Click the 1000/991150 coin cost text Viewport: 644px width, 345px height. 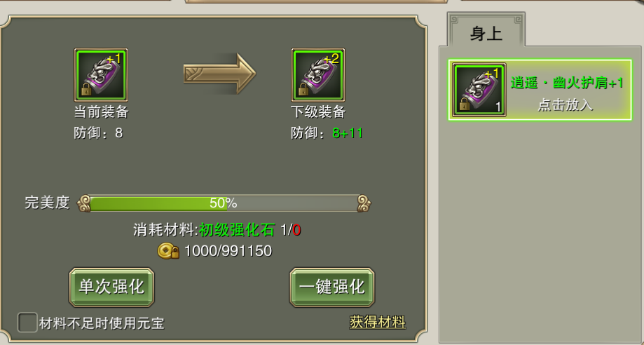pos(228,251)
